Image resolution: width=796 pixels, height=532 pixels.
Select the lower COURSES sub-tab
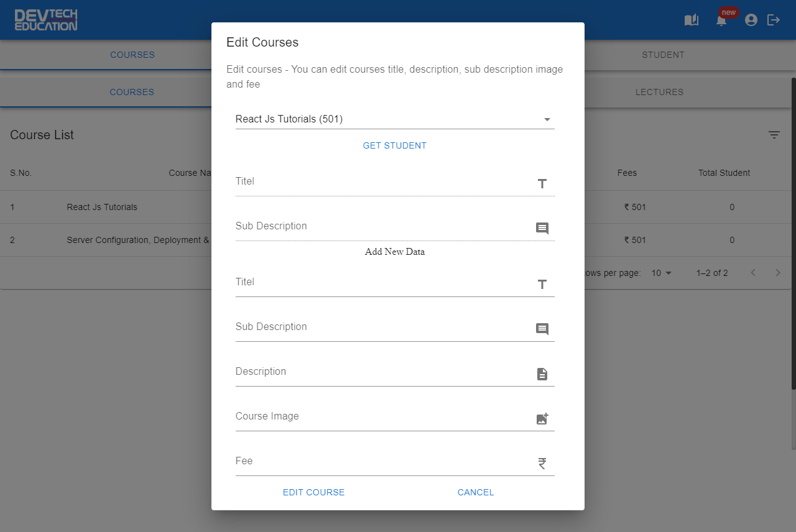click(132, 92)
